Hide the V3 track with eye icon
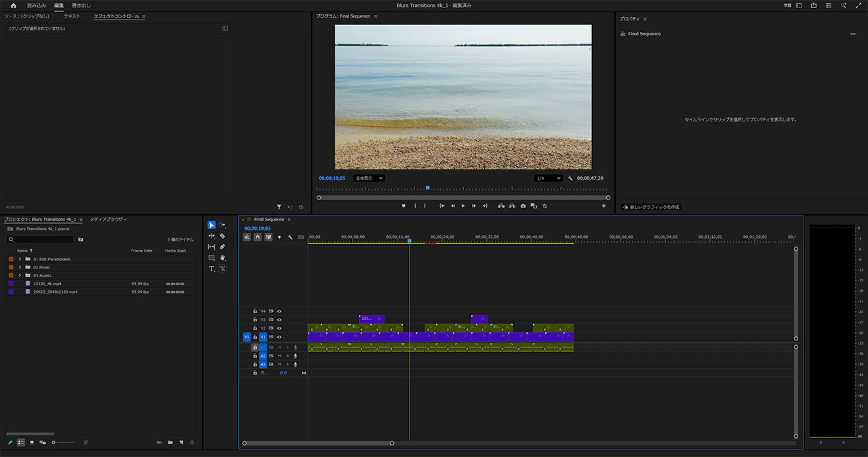The height and width of the screenshot is (457, 868). click(x=279, y=320)
